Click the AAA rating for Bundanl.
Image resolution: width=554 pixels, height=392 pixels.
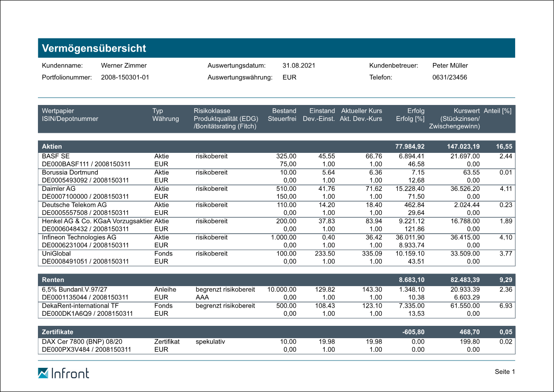[x=202, y=297]
